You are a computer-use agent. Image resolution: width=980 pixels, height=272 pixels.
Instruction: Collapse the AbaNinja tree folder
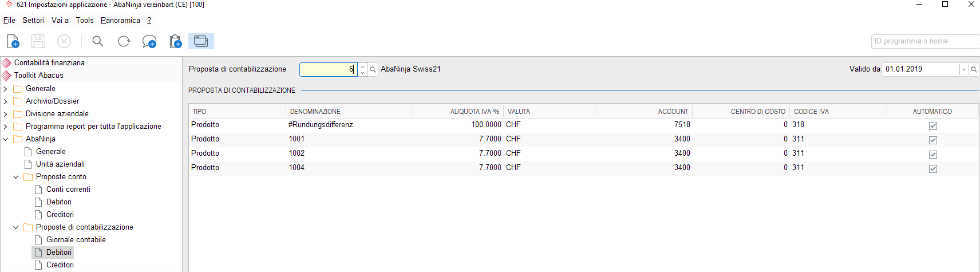[x=6, y=139]
